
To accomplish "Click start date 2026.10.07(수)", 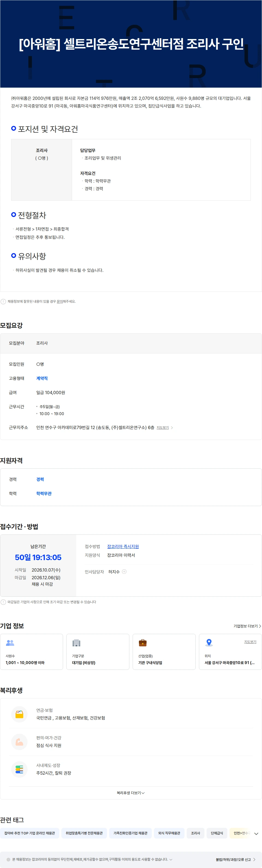I will 46,570.
